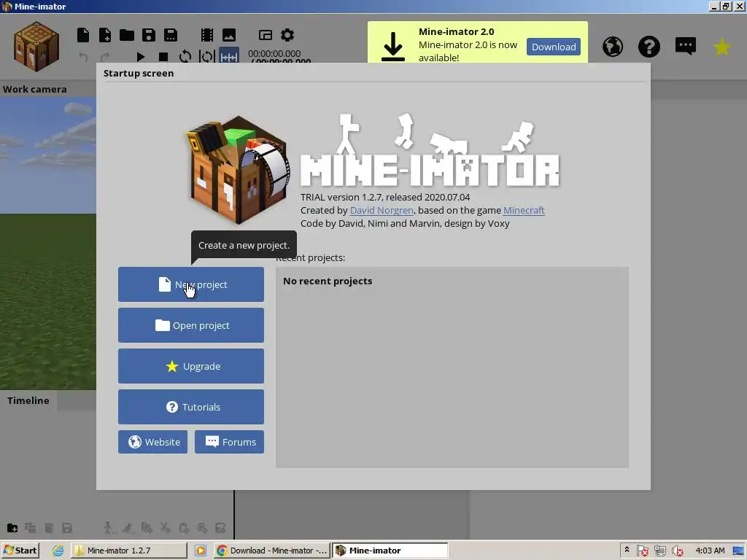Follow the Minecraft link

point(524,211)
